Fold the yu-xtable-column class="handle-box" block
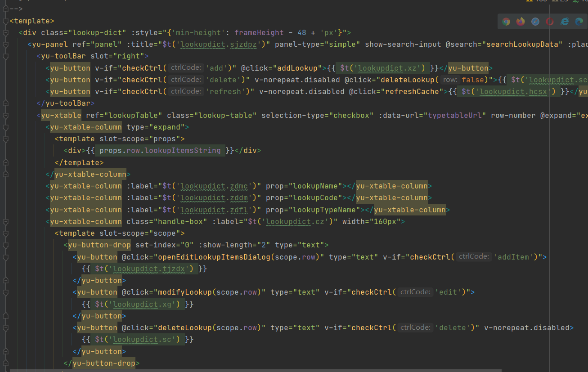This screenshot has height=372, width=588. tap(5, 222)
